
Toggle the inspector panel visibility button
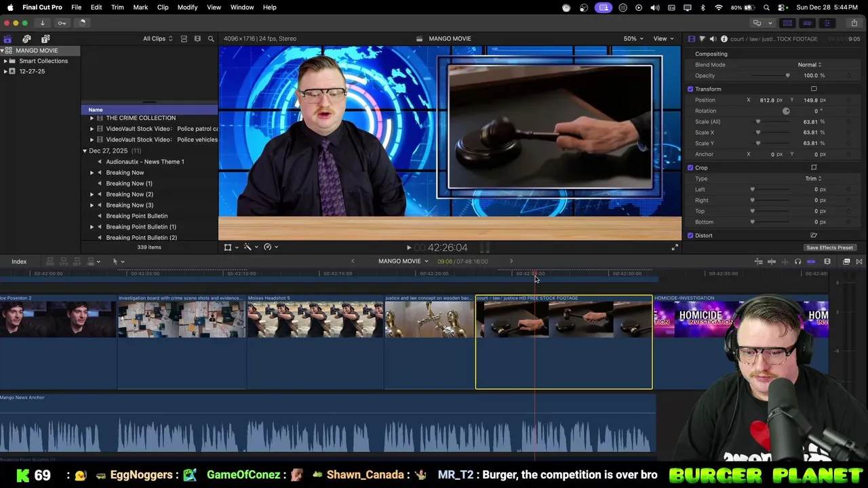(x=827, y=22)
